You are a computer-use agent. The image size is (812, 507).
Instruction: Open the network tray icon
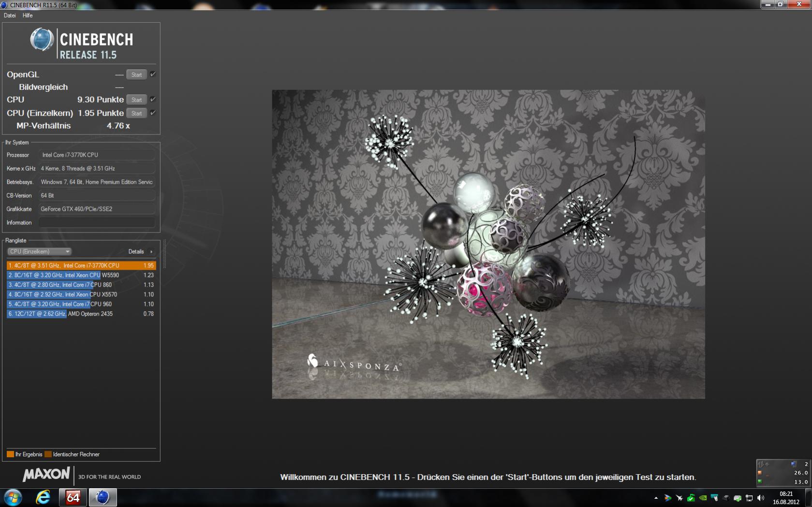(749, 498)
